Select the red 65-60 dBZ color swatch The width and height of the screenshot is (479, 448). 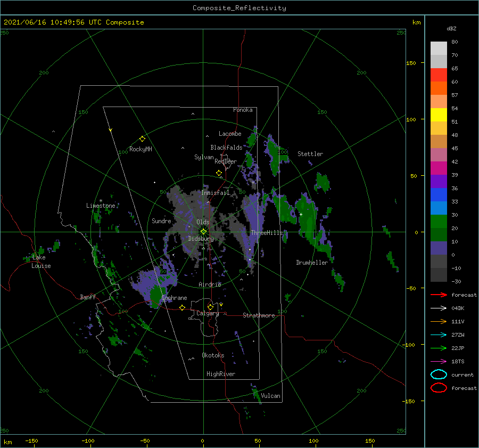(x=439, y=75)
